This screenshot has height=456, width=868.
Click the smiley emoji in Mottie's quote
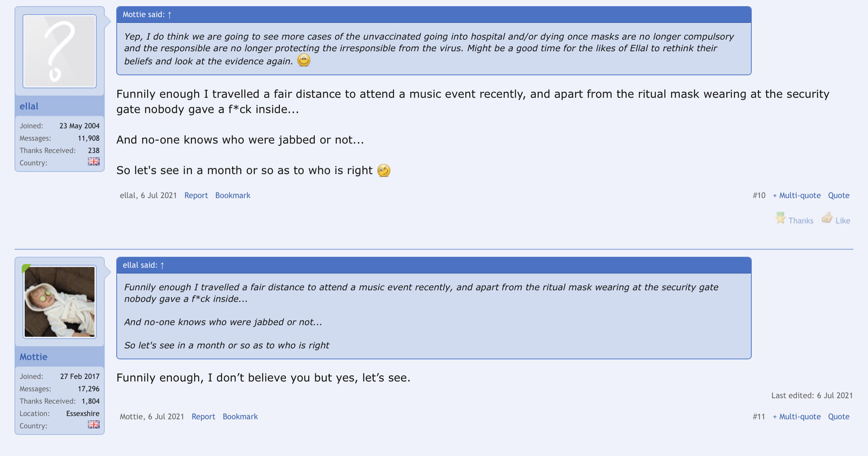[304, 60]
